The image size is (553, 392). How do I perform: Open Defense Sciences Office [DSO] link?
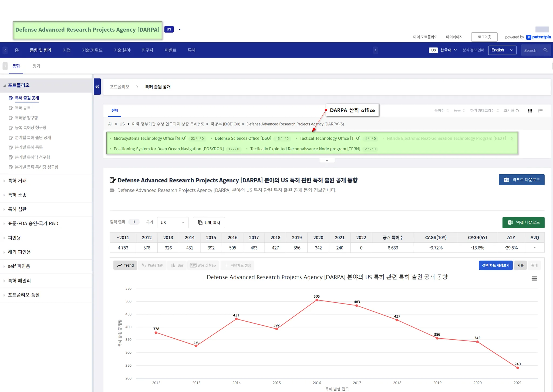coord(243,138)
